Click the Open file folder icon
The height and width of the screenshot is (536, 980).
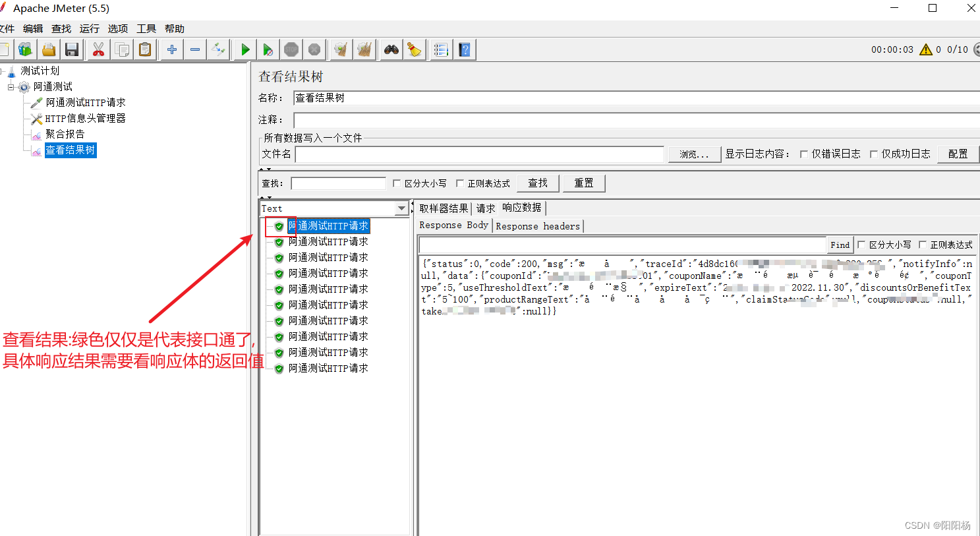point(48,49)
